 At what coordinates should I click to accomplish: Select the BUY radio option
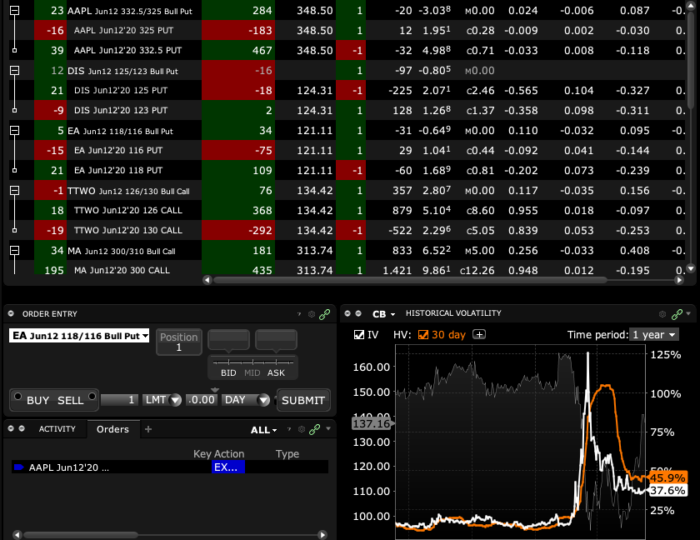click(x=16, y=398)
